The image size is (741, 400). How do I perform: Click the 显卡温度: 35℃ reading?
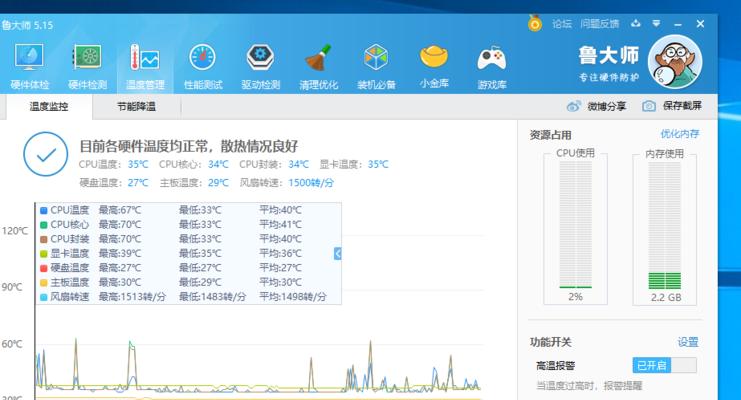pyautogui.click(x=354, y=165)
